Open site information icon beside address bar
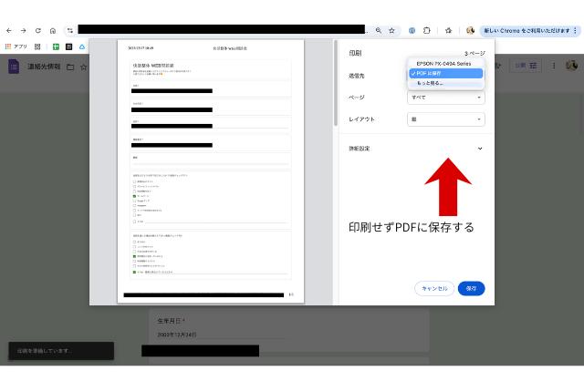 [70, 30]
